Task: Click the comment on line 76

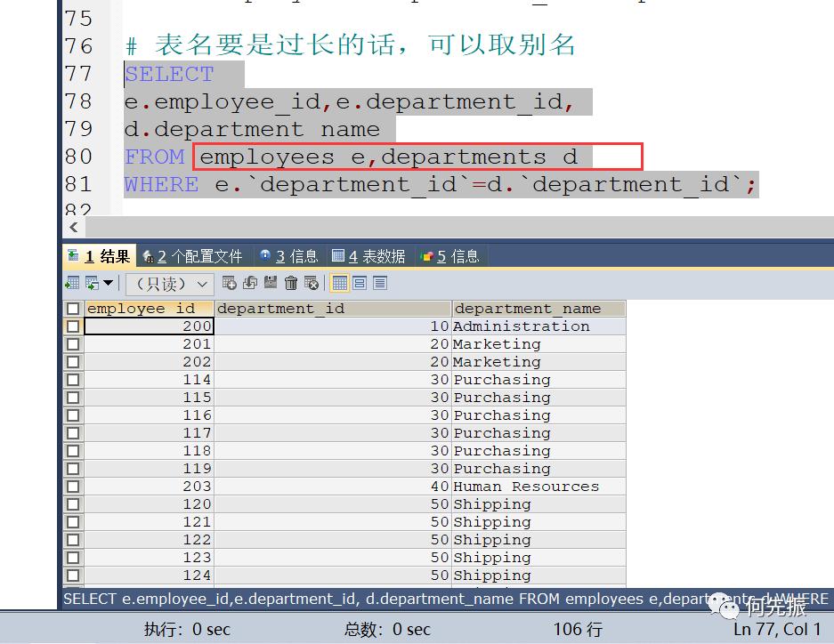Action: coord(351,44)
